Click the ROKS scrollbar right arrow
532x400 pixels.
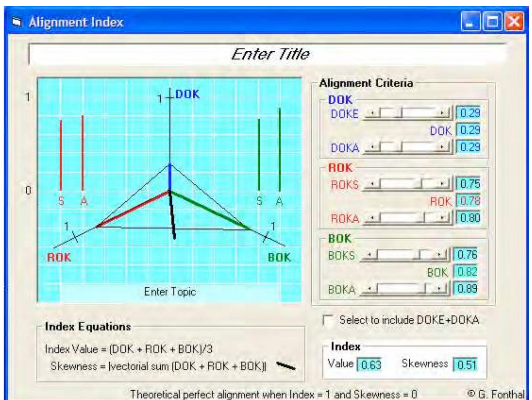[442, 184]
